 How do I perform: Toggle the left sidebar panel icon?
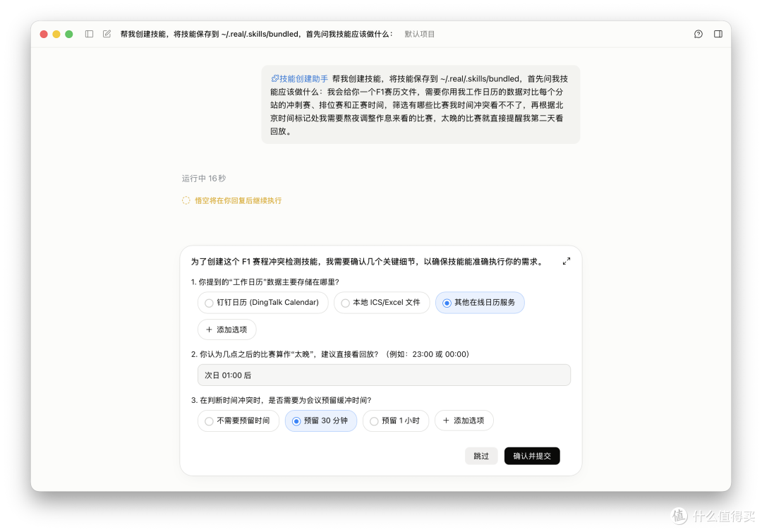point(90,34)
